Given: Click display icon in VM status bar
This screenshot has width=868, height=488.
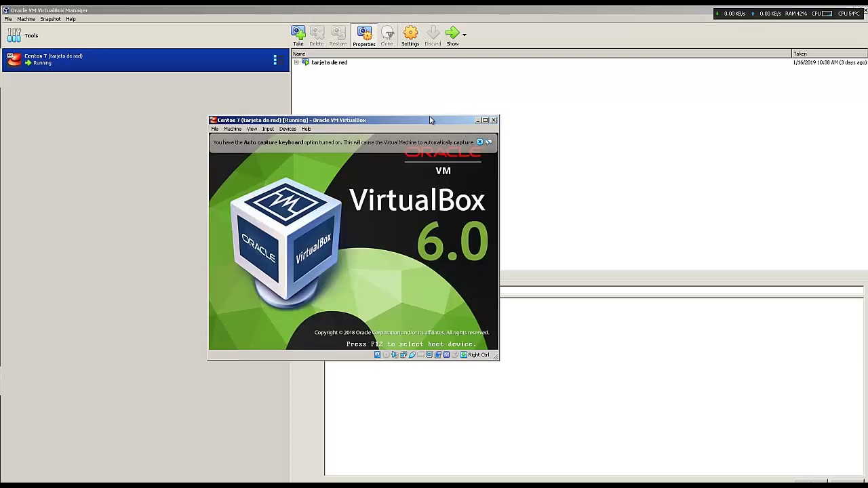Looking at the screenshot, I should click(429, 354).
